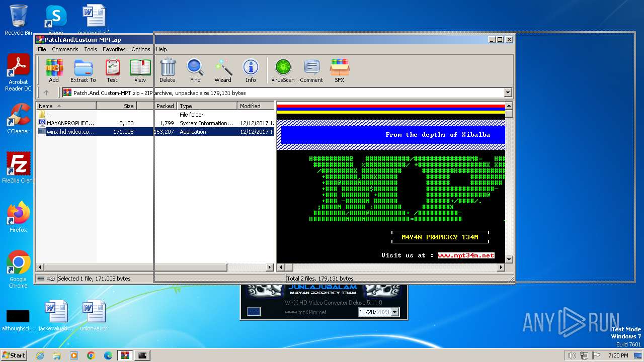Click the Action Center flag icon

coord(596,355)
